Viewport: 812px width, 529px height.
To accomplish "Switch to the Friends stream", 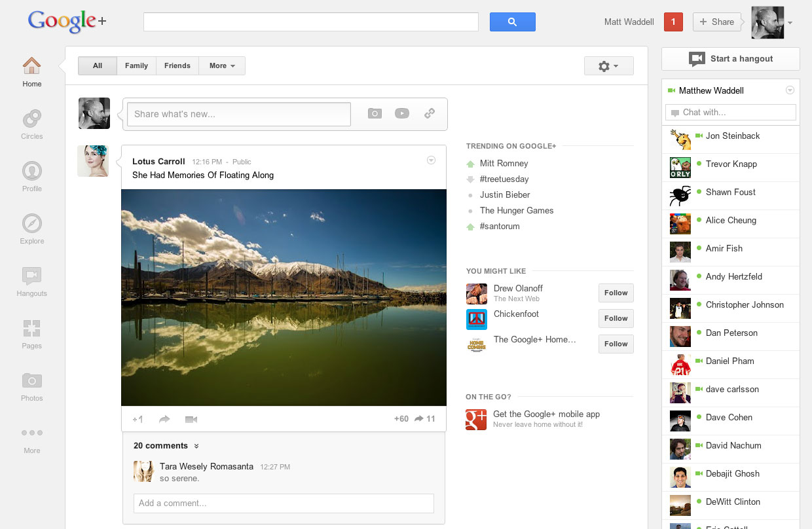I will tap(177, 65).
